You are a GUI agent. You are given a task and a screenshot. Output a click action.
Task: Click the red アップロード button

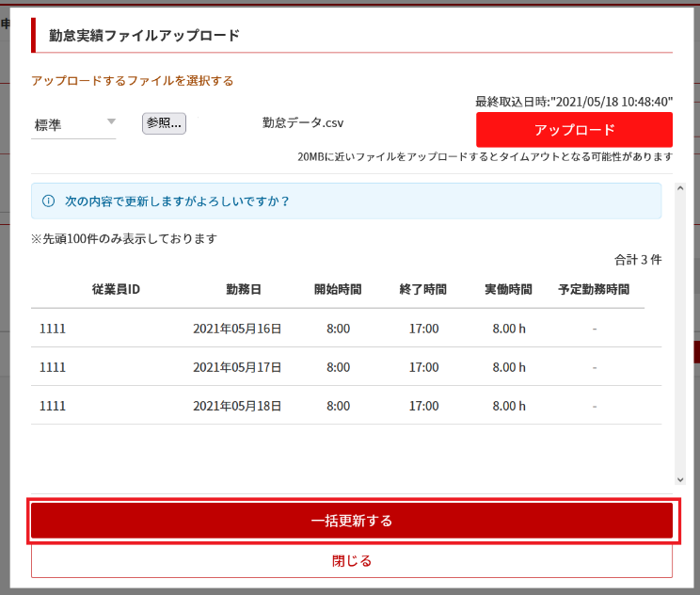(574, 130)
